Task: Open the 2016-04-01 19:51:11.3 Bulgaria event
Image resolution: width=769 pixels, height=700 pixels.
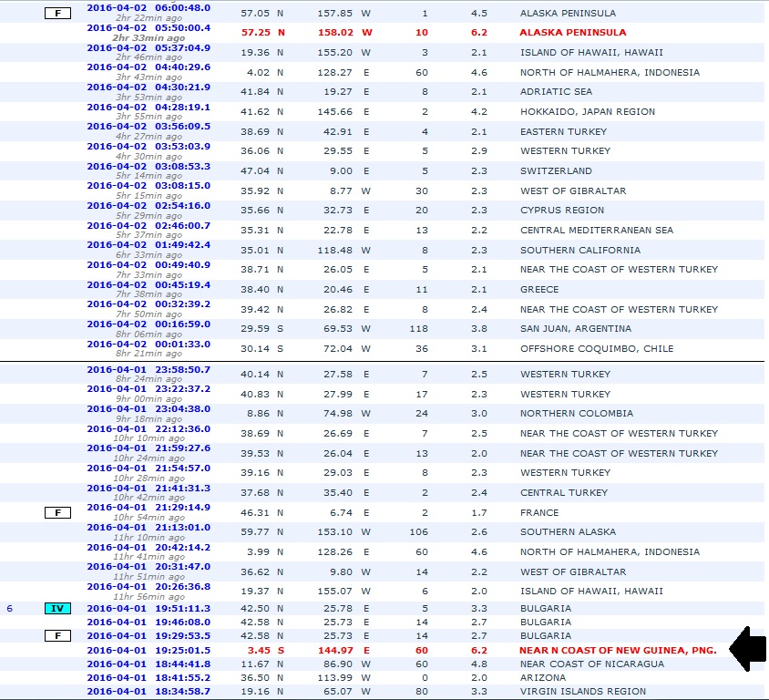Action: coord(149,608)
